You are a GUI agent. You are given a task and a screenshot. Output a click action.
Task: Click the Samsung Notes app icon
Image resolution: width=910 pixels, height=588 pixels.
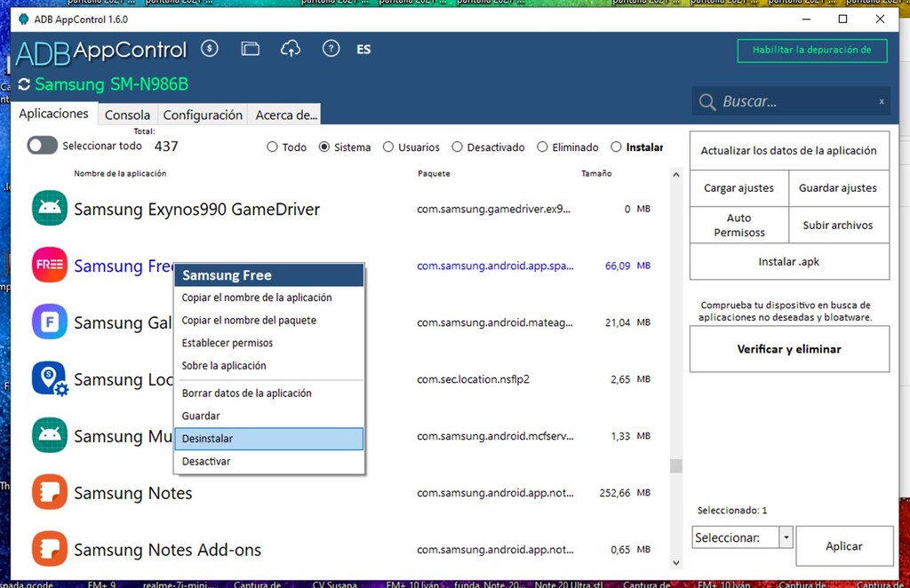[x=50, y=493]
